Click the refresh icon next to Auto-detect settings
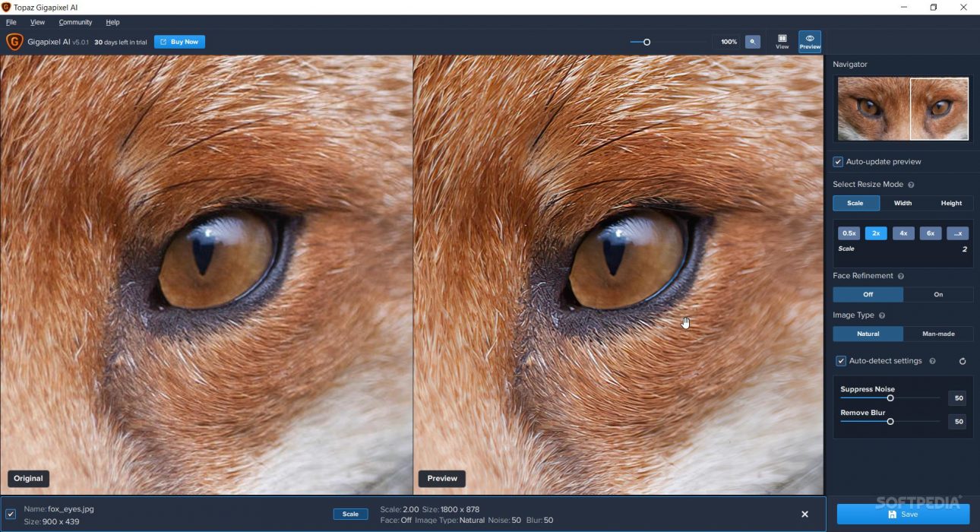The width and height of the screenshot is (980, 532). (962, 361)
